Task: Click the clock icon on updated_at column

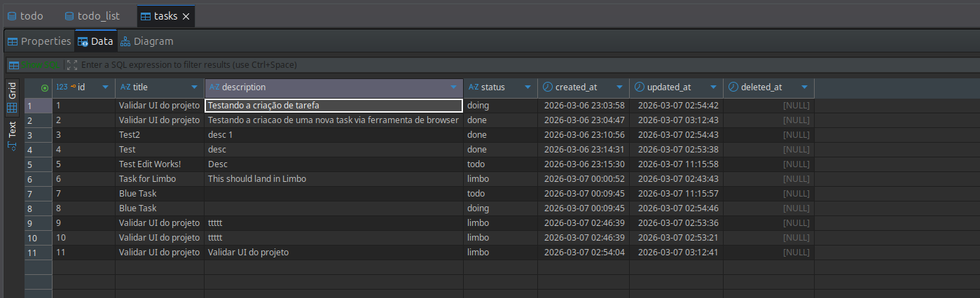Action: pos(640,87)
